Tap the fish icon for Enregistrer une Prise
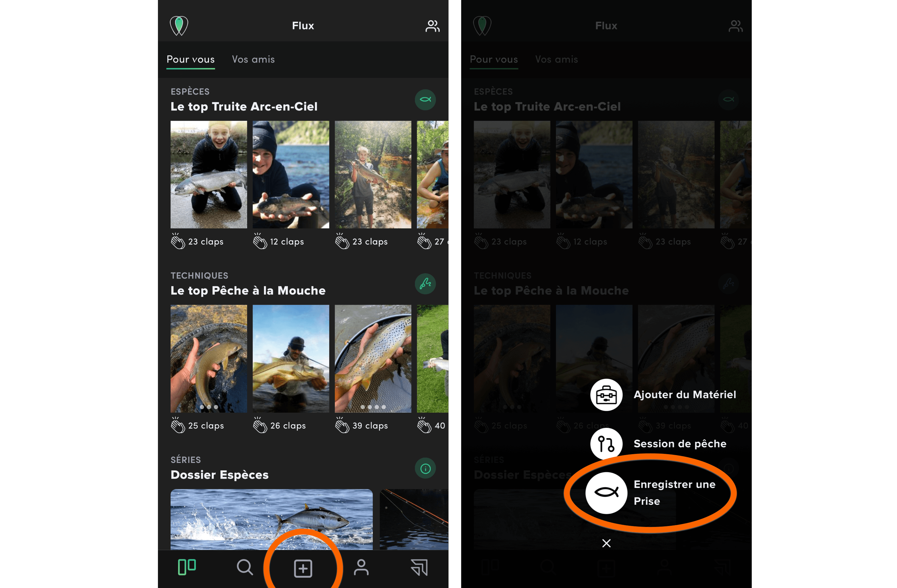 [x=606, y=493]
